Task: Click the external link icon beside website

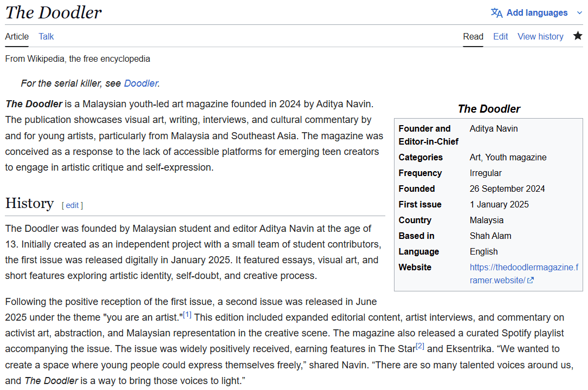Action: (530, 280)
